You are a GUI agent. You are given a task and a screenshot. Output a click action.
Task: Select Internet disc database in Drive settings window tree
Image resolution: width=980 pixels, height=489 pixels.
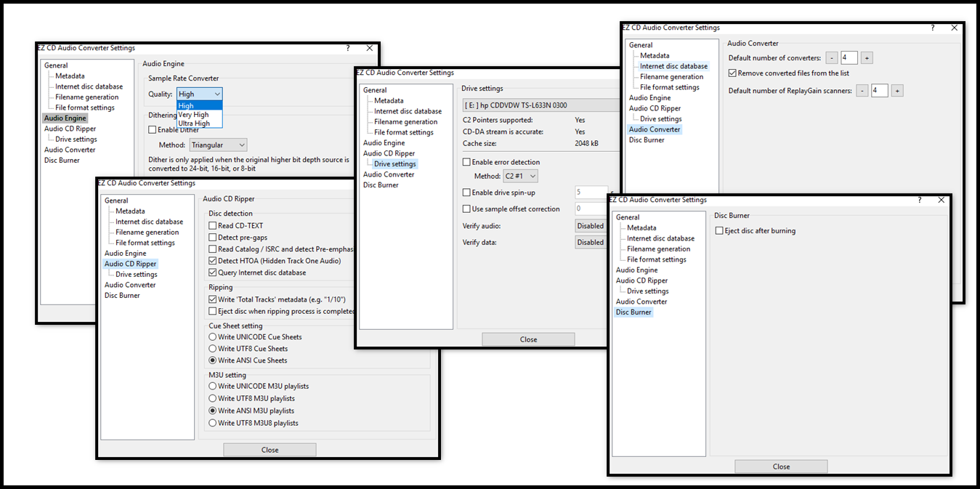click(x=408, y=111)
